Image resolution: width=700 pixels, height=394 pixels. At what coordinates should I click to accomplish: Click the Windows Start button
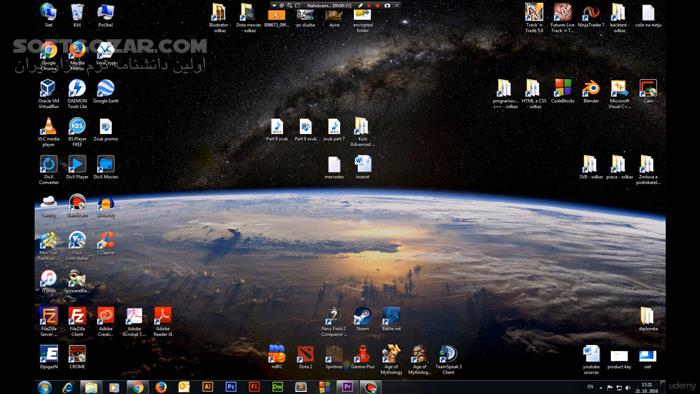(x=45, y=387)
